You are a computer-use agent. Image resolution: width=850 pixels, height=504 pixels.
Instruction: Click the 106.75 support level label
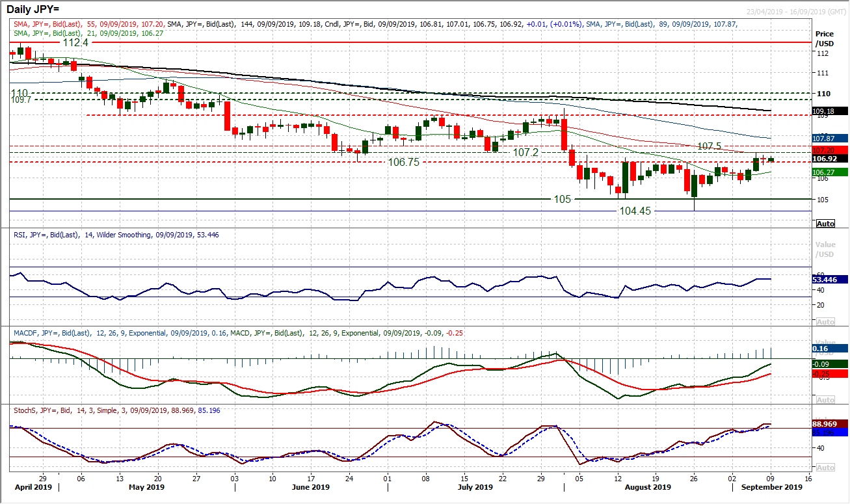(x=403, y=162)
